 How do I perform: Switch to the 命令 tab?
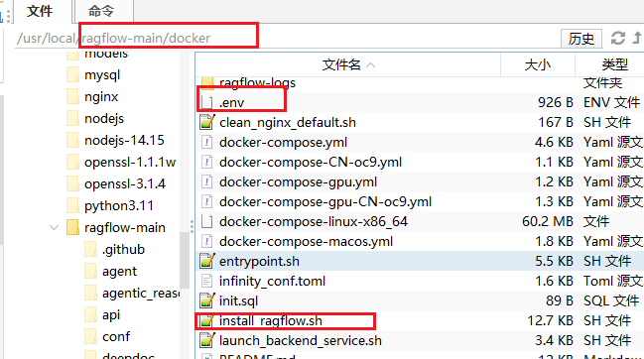click(101, 11)
